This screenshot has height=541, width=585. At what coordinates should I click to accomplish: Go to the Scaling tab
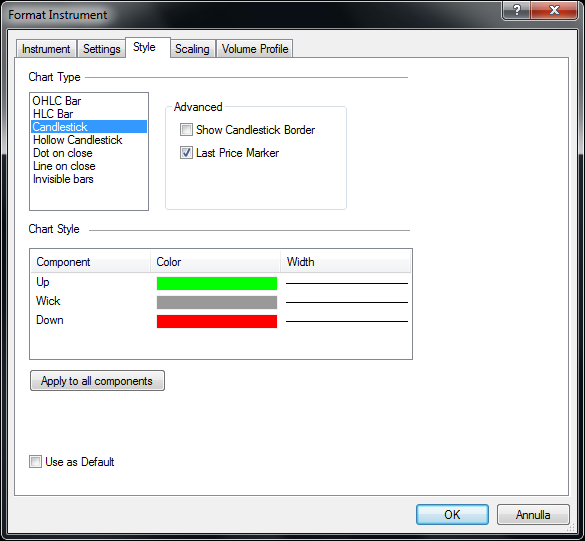pyautogui.click(x=193, y=49)
